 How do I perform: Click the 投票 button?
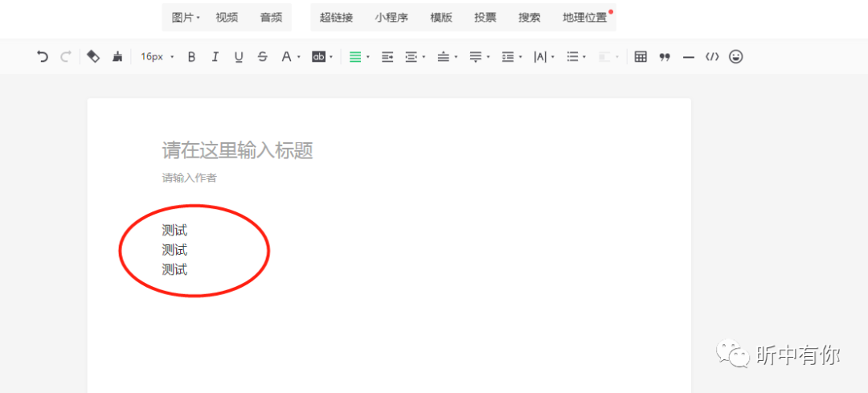pos(485,18)
